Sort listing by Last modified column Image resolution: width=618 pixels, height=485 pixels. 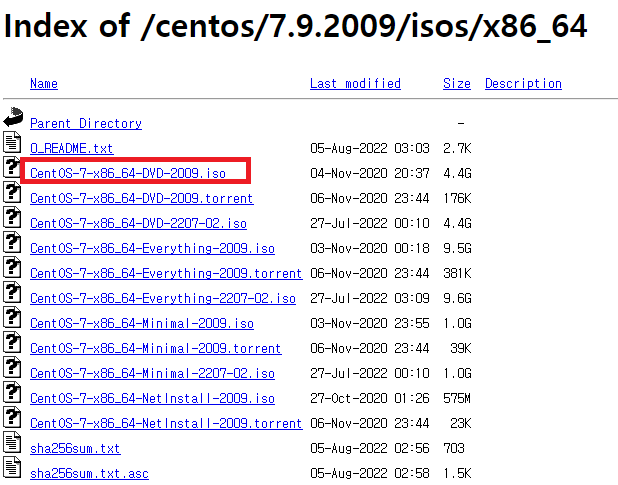point(355,84)
